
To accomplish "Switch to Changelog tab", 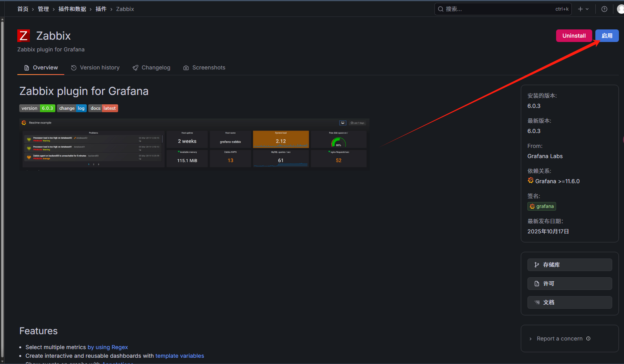I will click(151, 67).
